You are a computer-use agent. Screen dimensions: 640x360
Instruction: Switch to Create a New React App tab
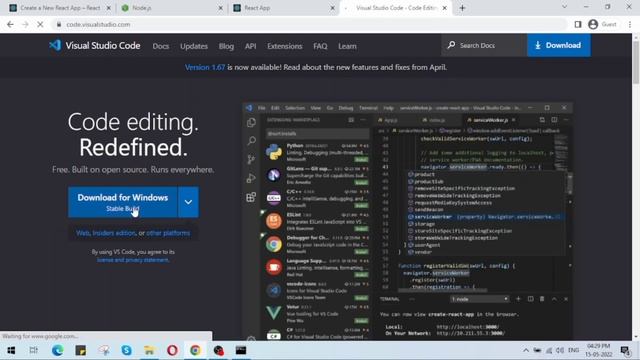(60, 8)
